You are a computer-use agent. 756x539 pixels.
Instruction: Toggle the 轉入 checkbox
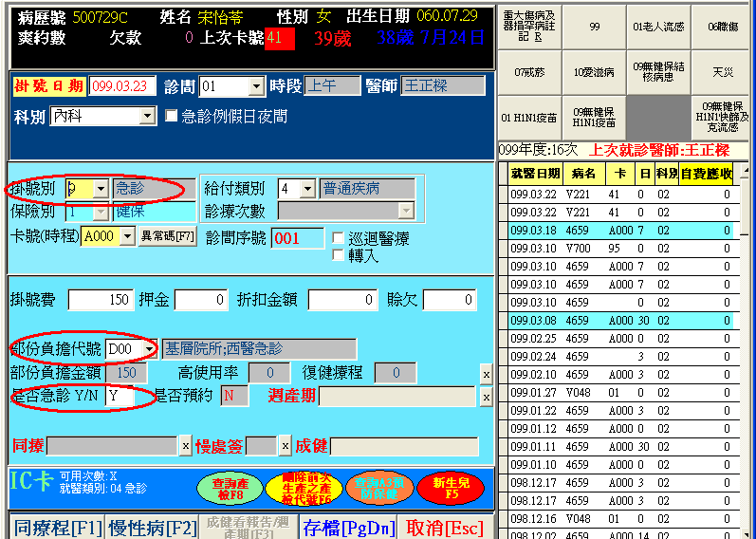coord(339,255)
